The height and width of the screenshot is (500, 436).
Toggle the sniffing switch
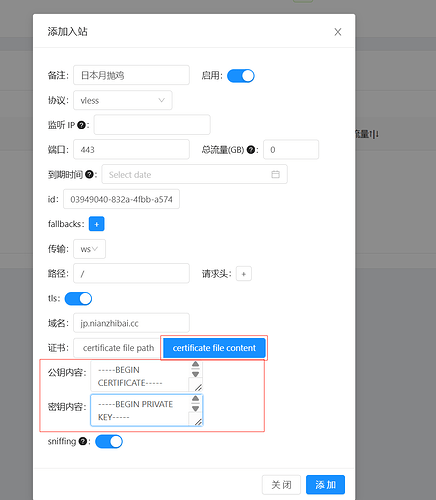109,441
